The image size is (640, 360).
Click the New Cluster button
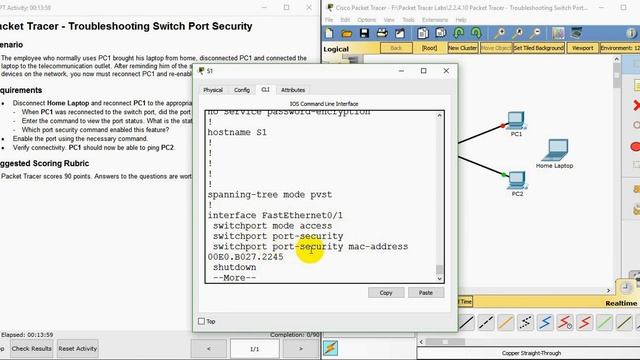tap(462, 48)
